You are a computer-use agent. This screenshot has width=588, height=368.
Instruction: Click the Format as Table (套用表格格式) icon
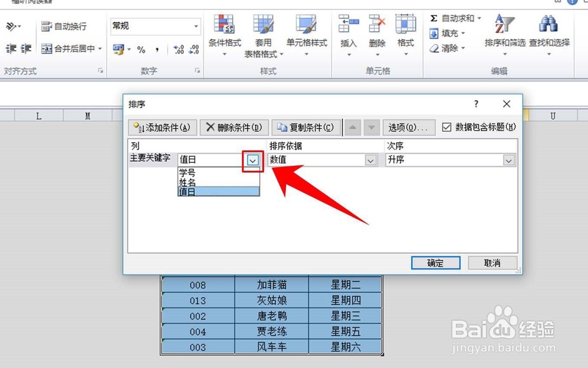263,32
